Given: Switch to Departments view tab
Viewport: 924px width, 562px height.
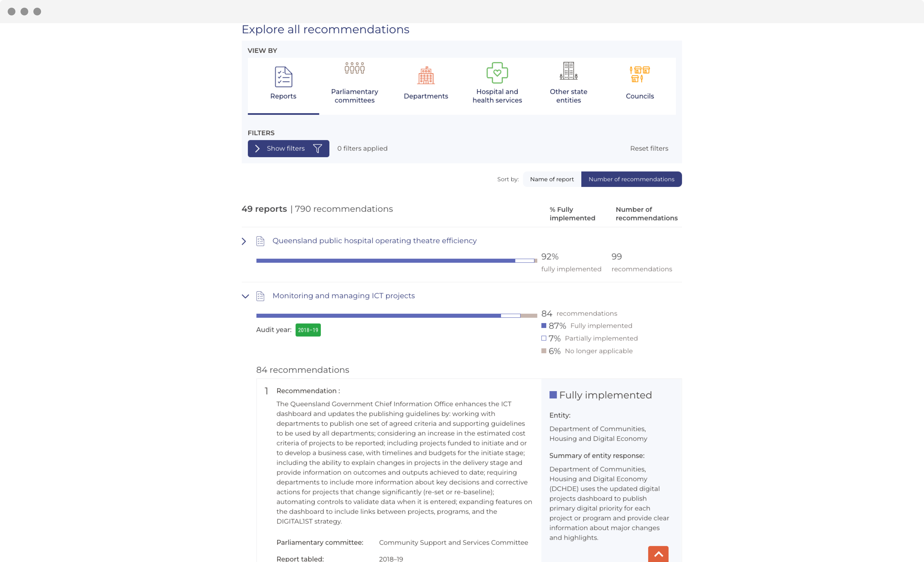Looking at the screenshot, I should pyautogui.click(x=426, y=96).
